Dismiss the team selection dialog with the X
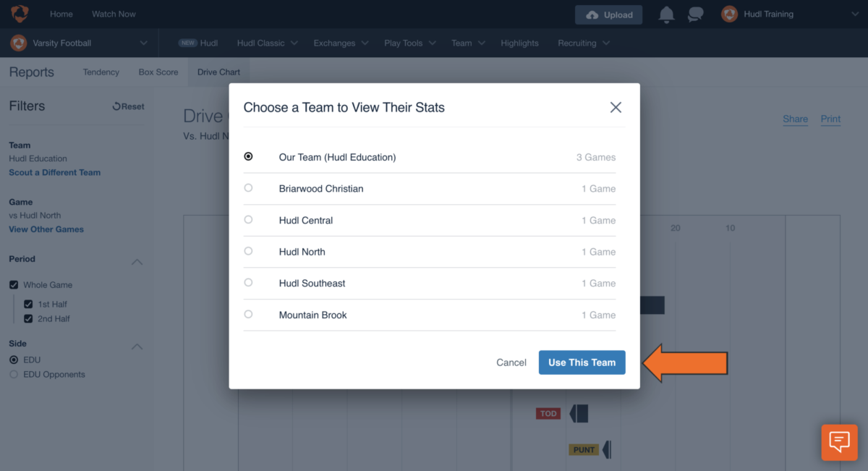Screen dimensions: 868x471 (616, 107)
